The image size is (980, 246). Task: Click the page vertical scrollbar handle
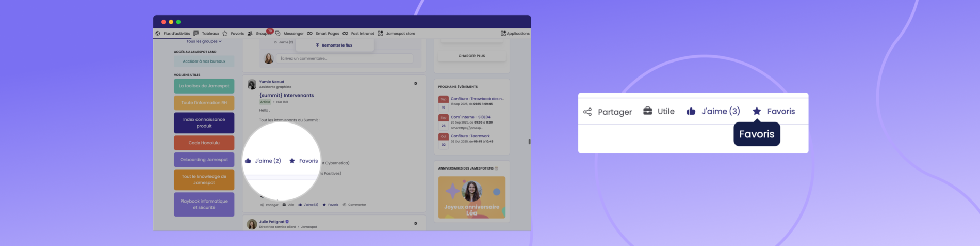[529, 141]
